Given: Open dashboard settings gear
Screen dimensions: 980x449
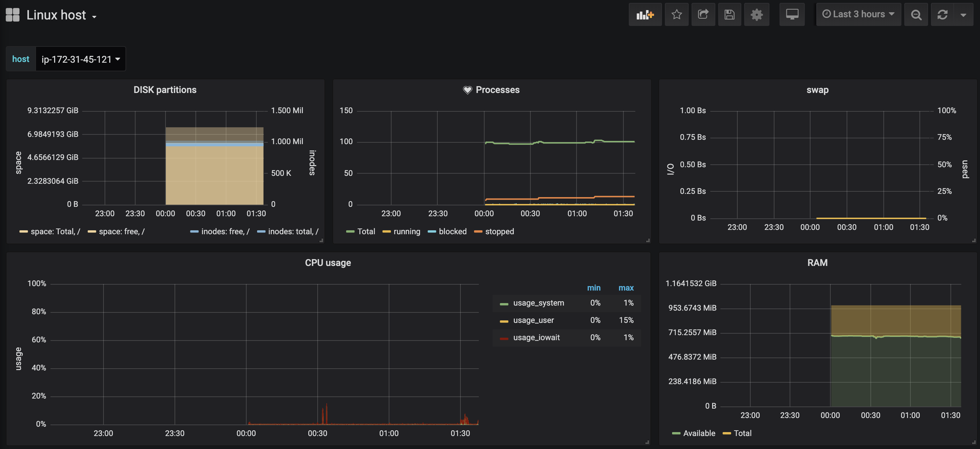Looking at the screenshot, I should (756, 14).
